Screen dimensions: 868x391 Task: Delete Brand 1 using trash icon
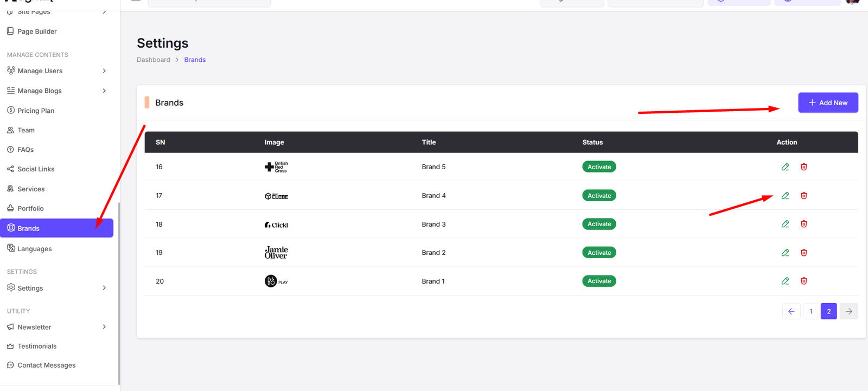point(804,281)
